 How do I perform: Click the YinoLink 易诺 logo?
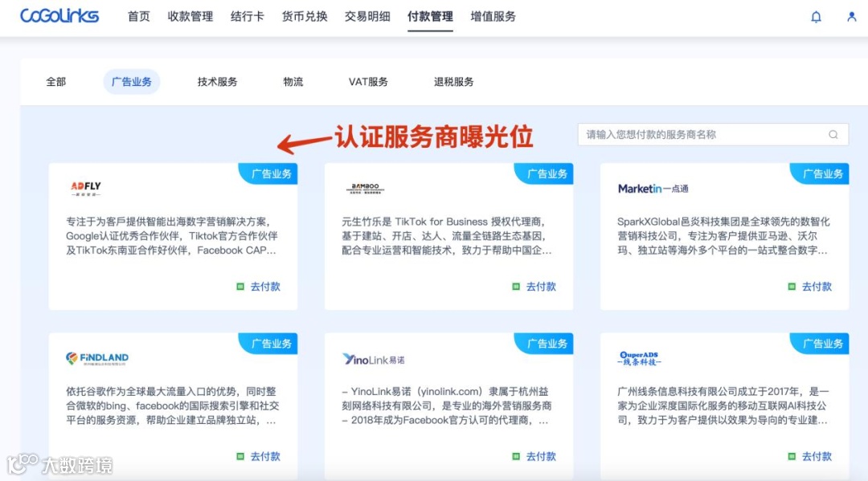[x=373, y=360]
